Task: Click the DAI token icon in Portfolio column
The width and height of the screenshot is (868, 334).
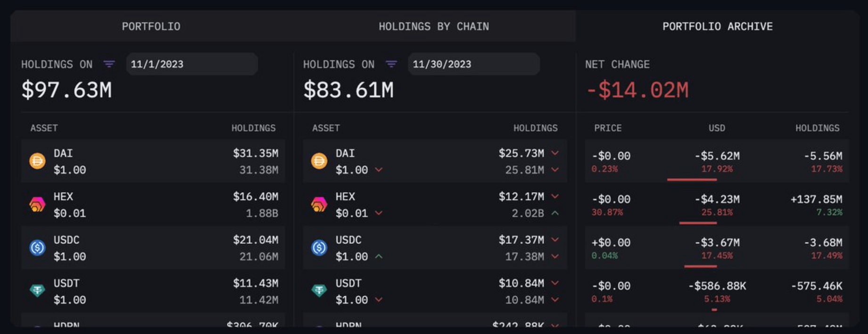Action: pyautogui.click(x=37, y=161)
